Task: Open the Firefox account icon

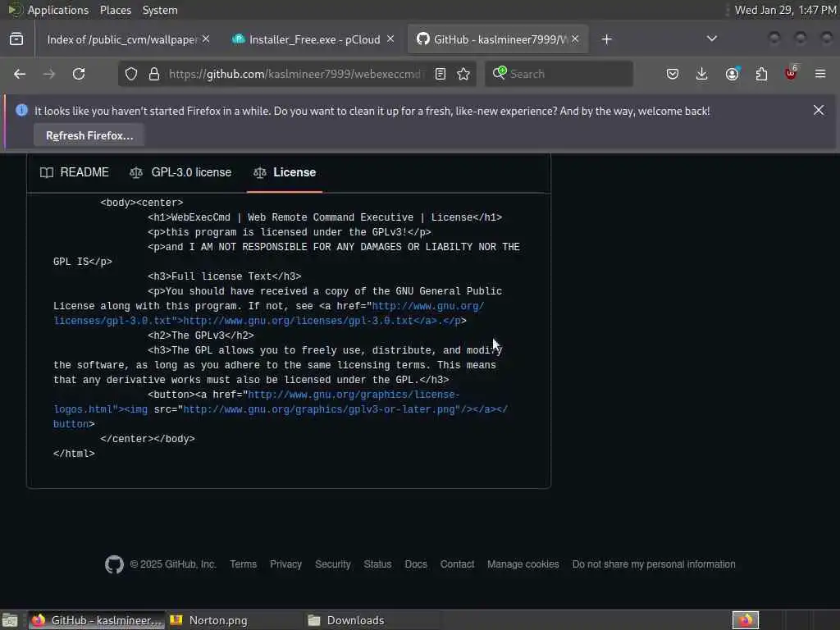Action: (733, 74)
